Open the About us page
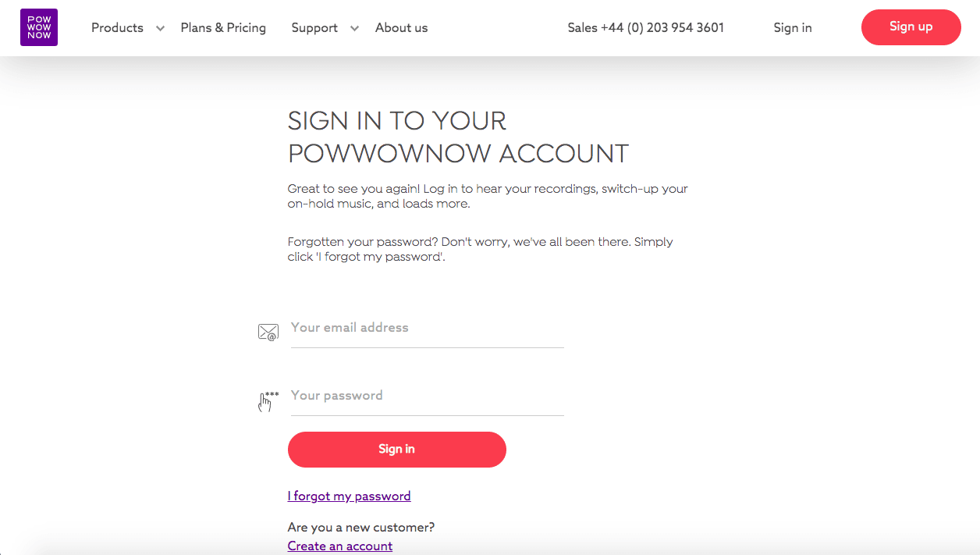The width and height of the screenshot is (980, 555). point(401,28)
